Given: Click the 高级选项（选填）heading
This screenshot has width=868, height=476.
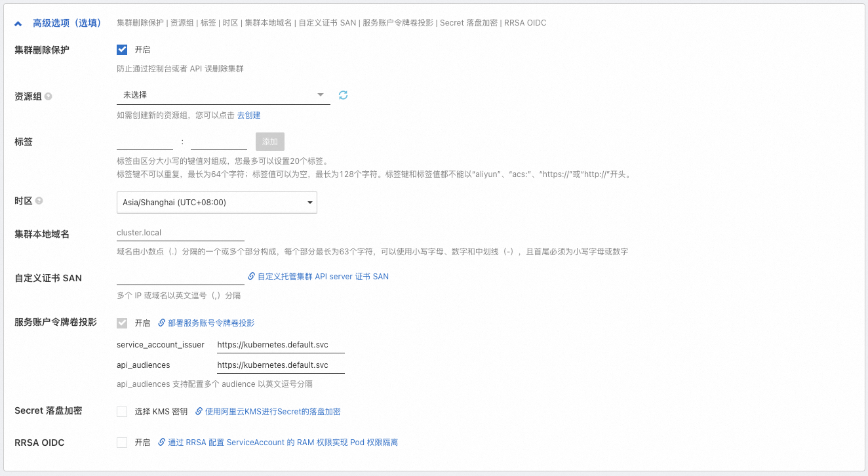Looking at the screenshot, I should 67,23.
